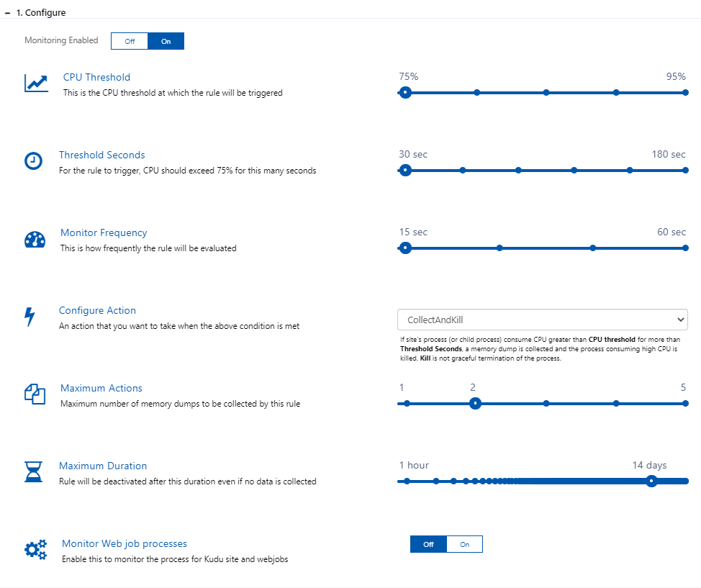
Task: Click the Maximum Actions slider handle
Action: pyautogui.click(x=475, y=403)
